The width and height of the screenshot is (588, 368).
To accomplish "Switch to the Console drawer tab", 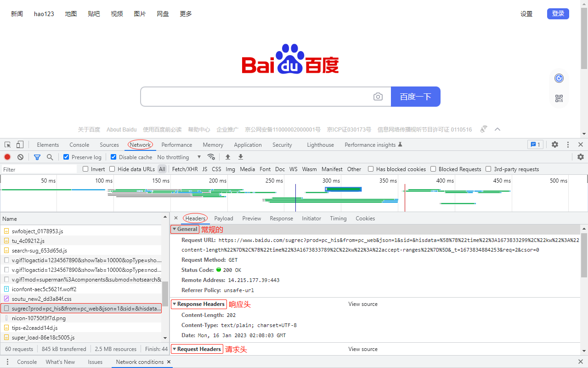I will click(x=27, y=362).
